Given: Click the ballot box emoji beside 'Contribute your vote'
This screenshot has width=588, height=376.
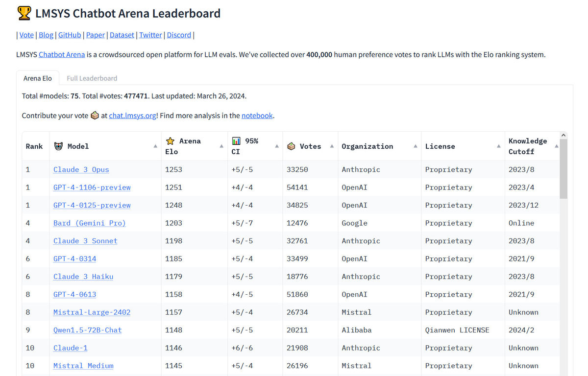Looking at the screenshot, I should click(x=95, y=116).
